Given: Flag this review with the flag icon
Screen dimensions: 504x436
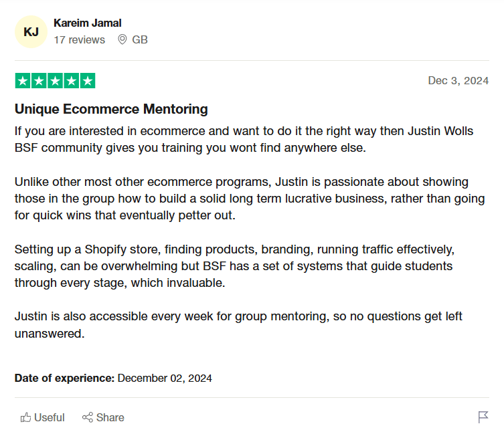Looking at the screenshot, I should click(483, 417).
